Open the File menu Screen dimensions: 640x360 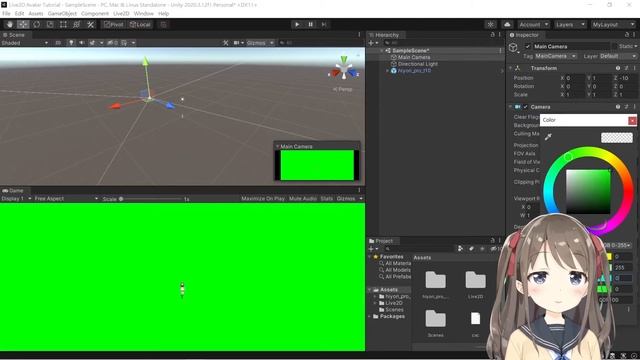(6, 13)
